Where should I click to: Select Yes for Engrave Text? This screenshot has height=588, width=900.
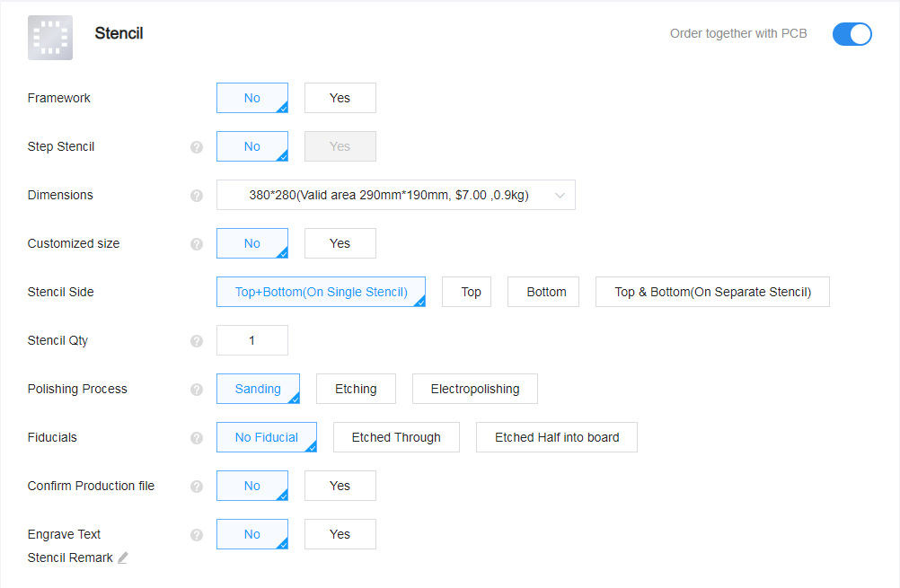[340, 534]
